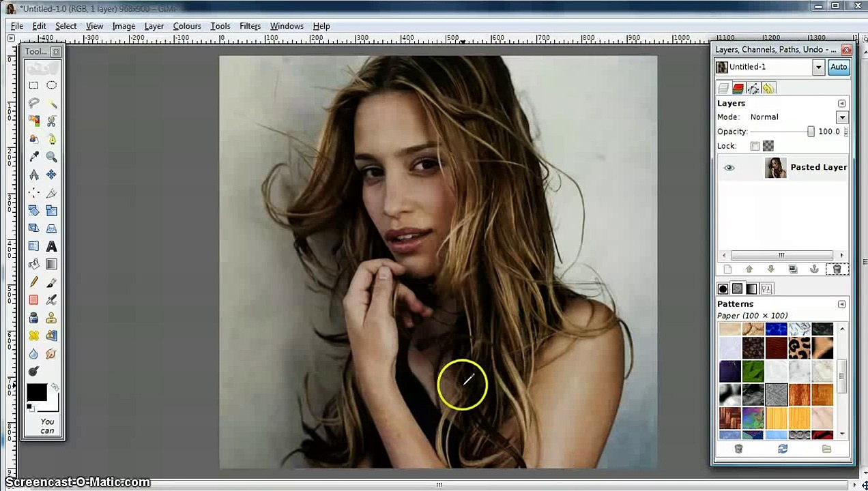This screenshot has height=491, width=868.
Task: Anchor the floating layer with anchor icon
Action: click(814, 269)
